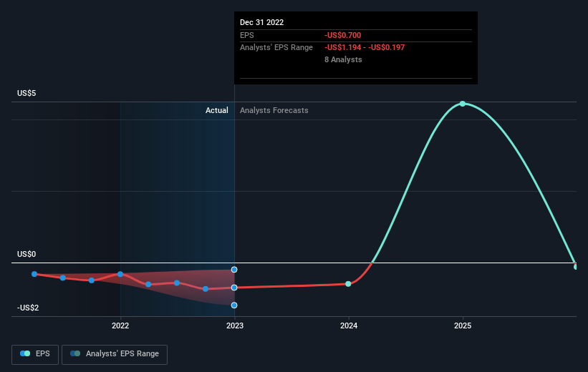Click the EPS data point just before 2023
Image resolution: width=588 pixels, height=372 pixels.
[x=206, y=289]
